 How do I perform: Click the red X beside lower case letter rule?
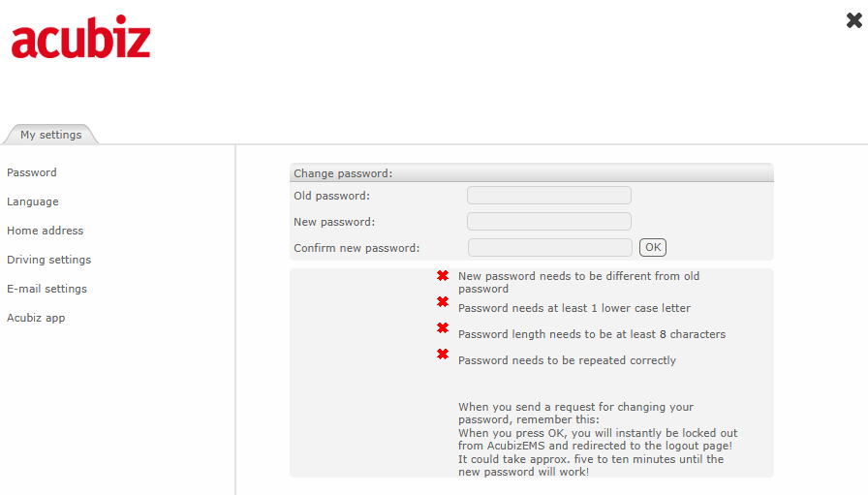click(443, 302)
